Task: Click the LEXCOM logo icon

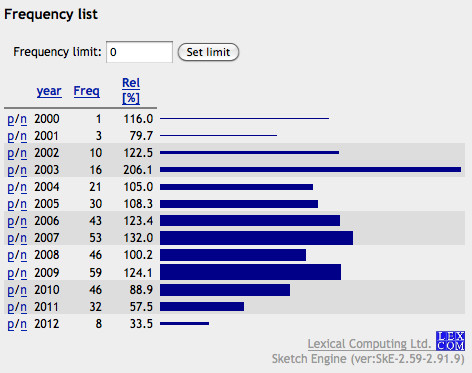Action: click(x=450, y=341)
